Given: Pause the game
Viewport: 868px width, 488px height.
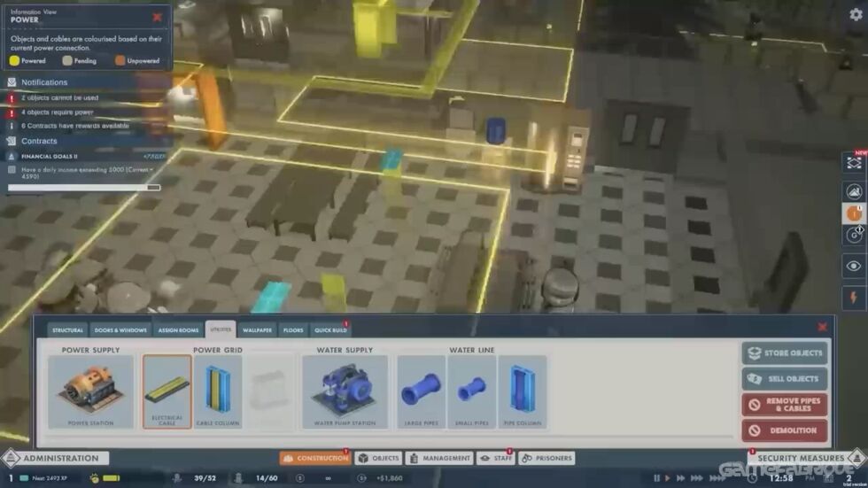Looking at the screenshot, I should coord(656,478).
